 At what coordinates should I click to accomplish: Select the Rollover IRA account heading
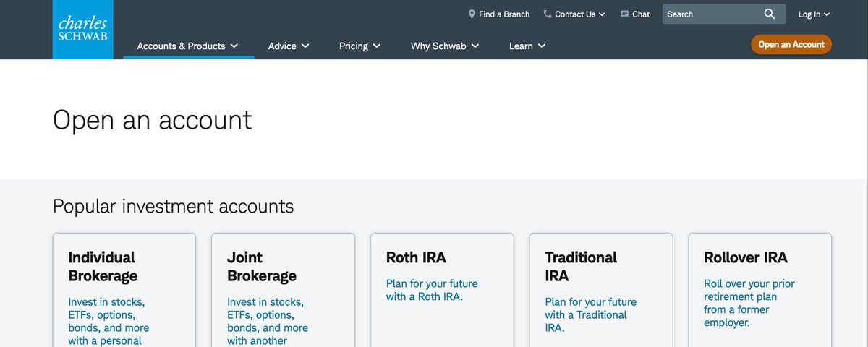tap(746, 257)
